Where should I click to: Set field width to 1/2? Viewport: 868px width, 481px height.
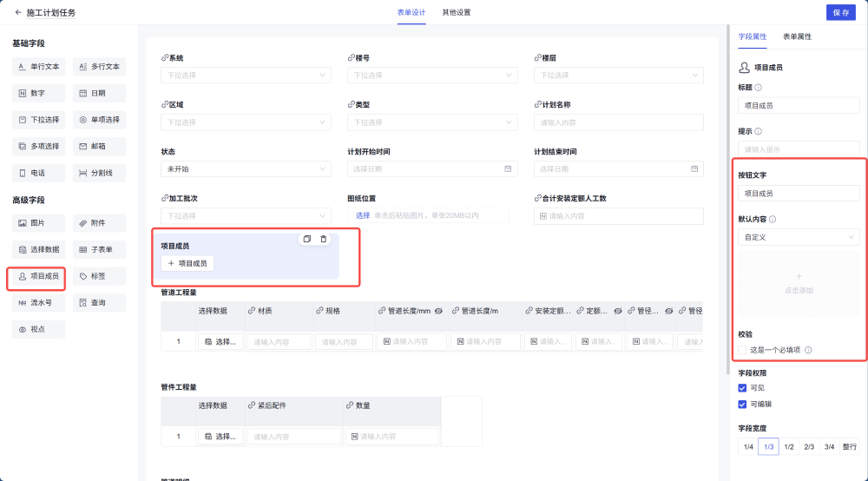[789, 447]
